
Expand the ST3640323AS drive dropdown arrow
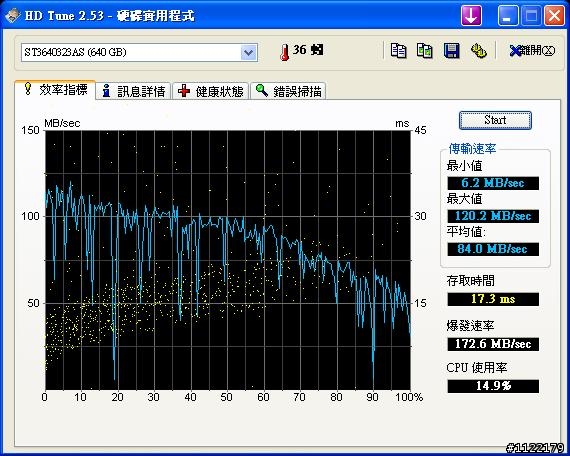pos(249,52)
